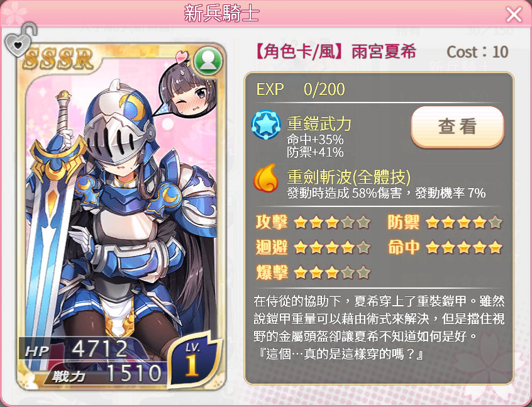Click the knight character card artwork

tap(121, 217)
